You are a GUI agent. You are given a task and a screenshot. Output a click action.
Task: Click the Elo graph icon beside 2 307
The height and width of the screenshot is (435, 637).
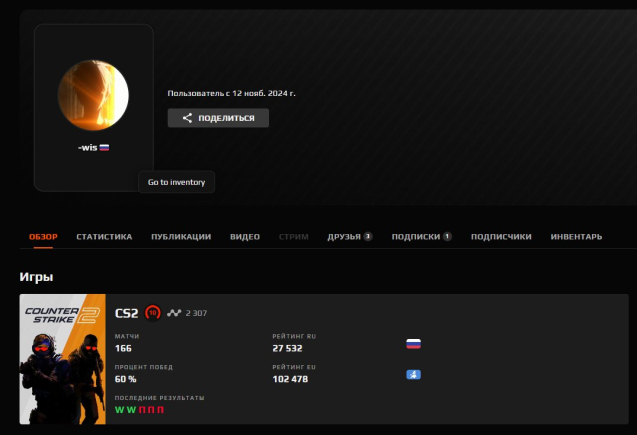174,313
